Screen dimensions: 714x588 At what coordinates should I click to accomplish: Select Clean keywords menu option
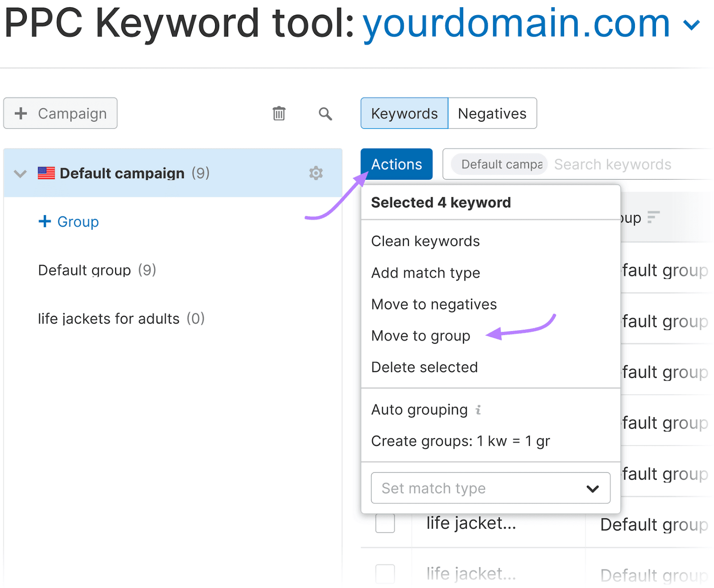point(425,241)
